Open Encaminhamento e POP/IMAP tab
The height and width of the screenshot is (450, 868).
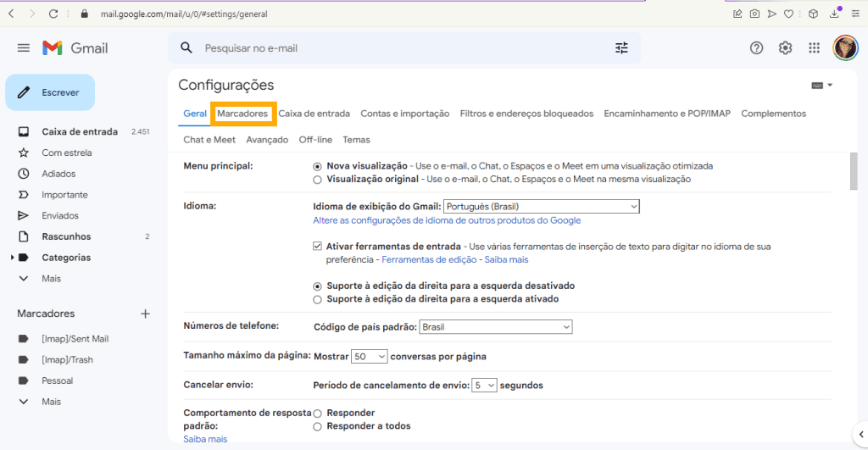click(667, 114)
